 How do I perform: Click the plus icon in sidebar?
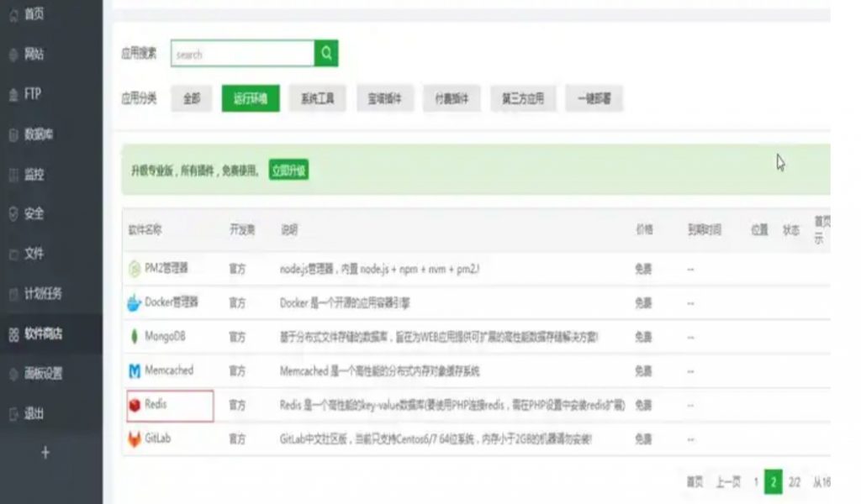(45, 453)
